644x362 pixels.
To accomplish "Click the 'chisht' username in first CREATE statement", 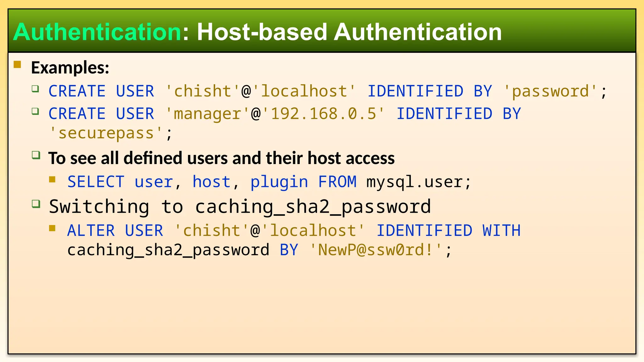I will coord(203,91).
